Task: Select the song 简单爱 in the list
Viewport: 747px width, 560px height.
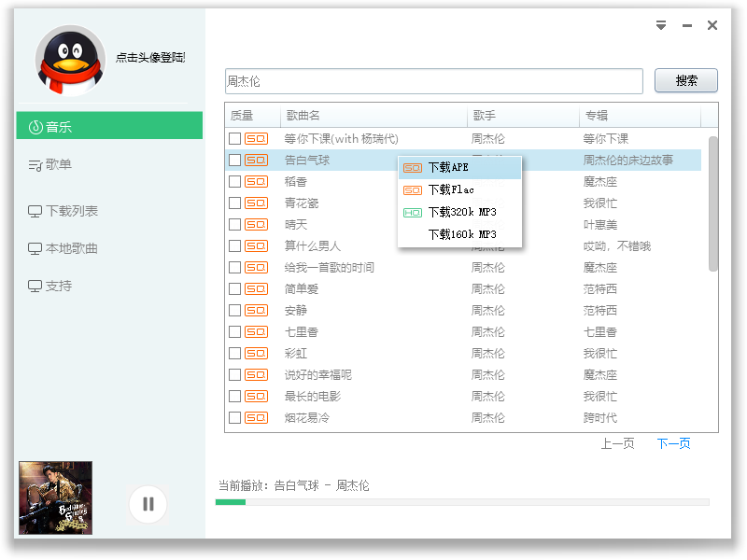Action: (x=301, y=289)
